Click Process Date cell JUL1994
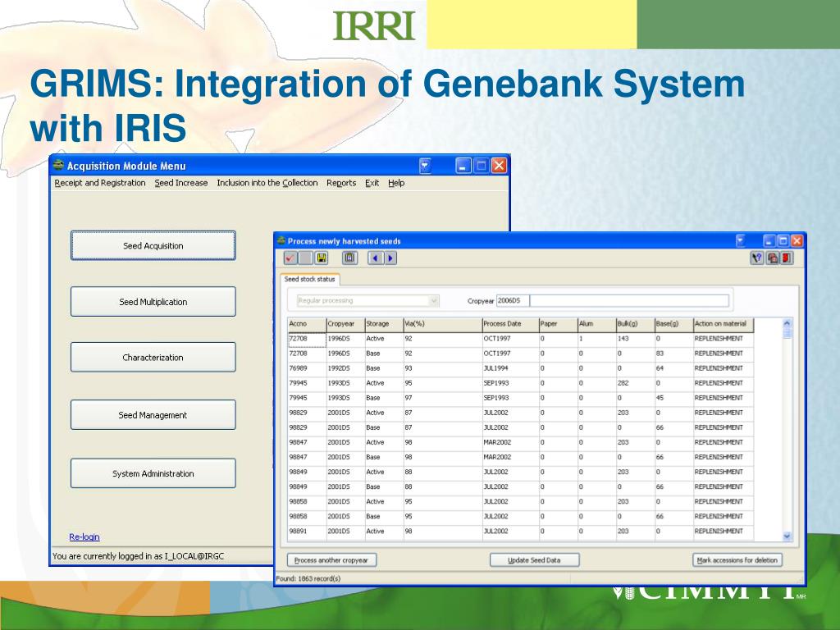Image resolution: width=840 pixels, height=630 pixels. 510,368
